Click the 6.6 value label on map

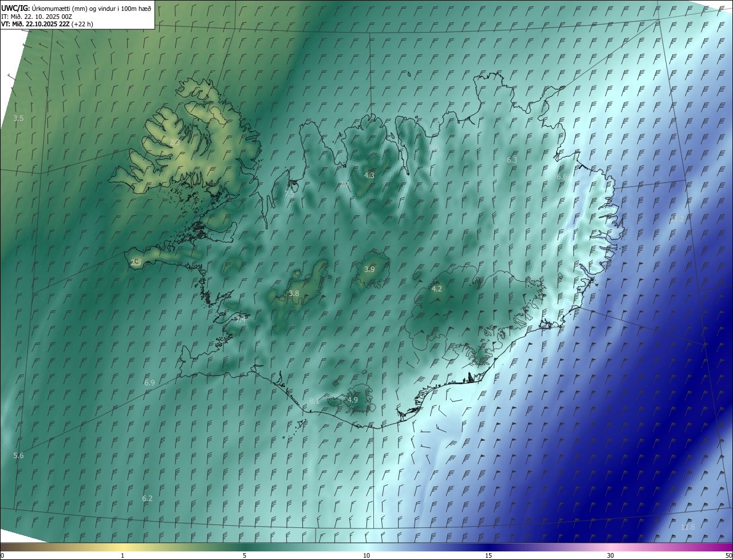562,177
